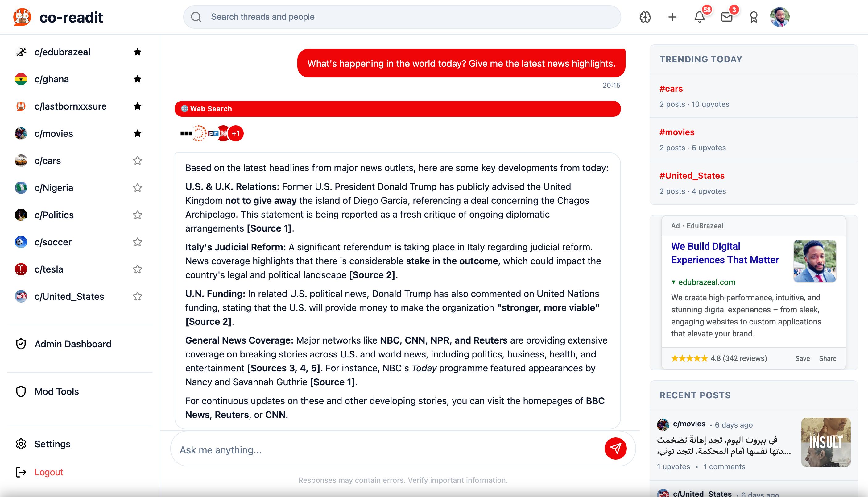This screenshot has width=868, height=497.
Task: Open Settings from the sidebar
Action: (52, 444)
